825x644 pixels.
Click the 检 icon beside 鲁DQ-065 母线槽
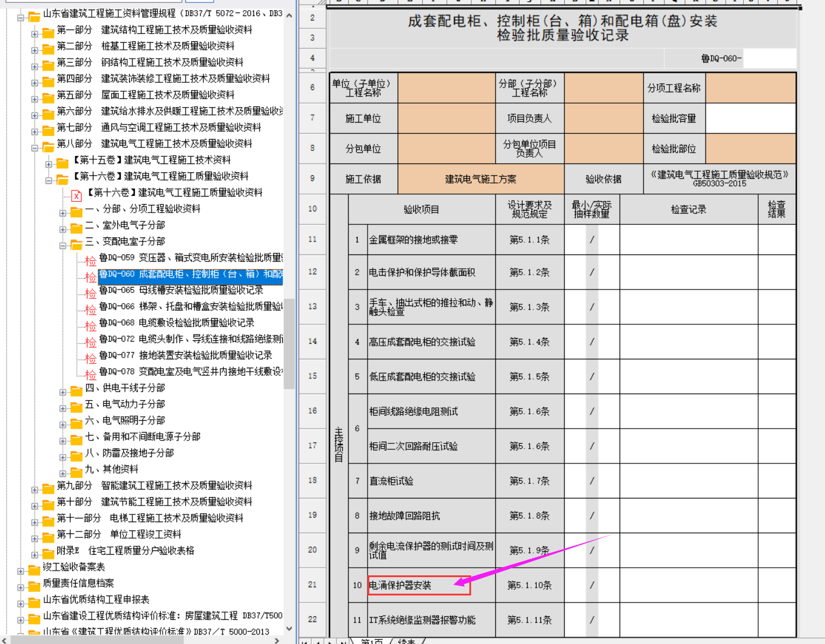pos(91,292)
